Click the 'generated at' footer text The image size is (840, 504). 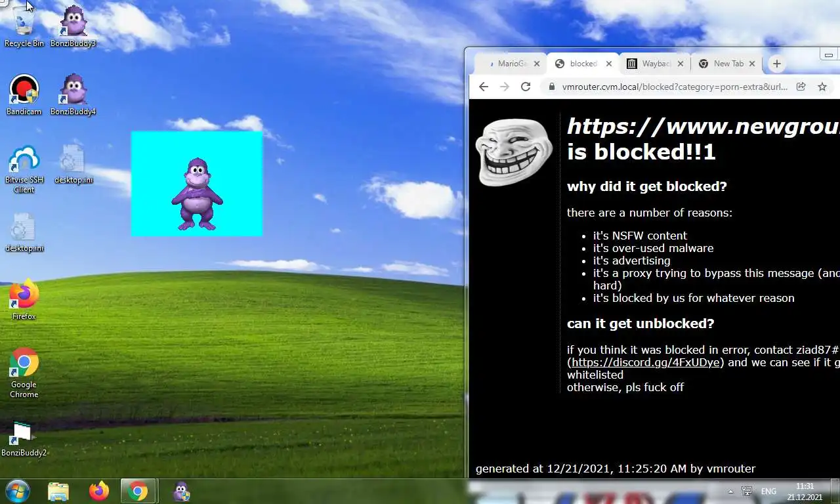click(616, 469)
